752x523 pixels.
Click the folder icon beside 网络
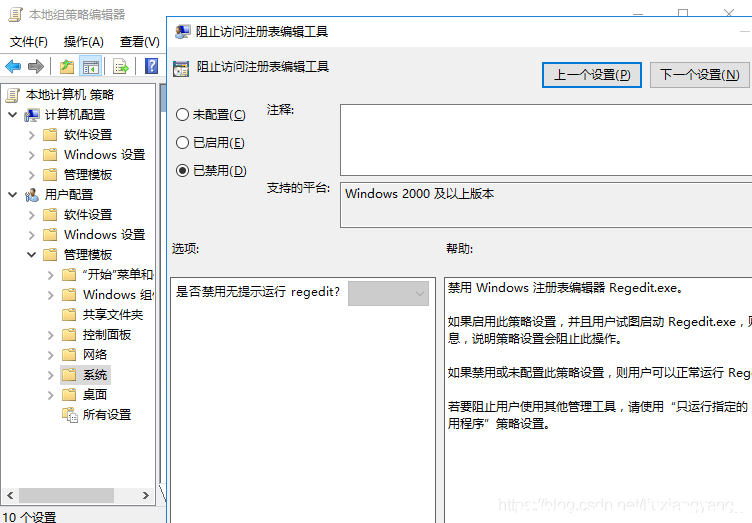(x=69, y=355)
